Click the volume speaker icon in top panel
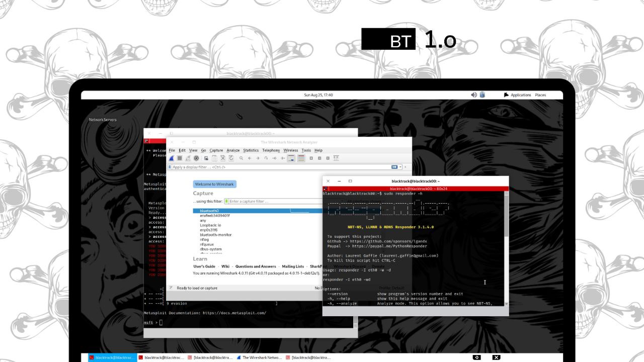The image size is (644, 362). coord(473,95)
